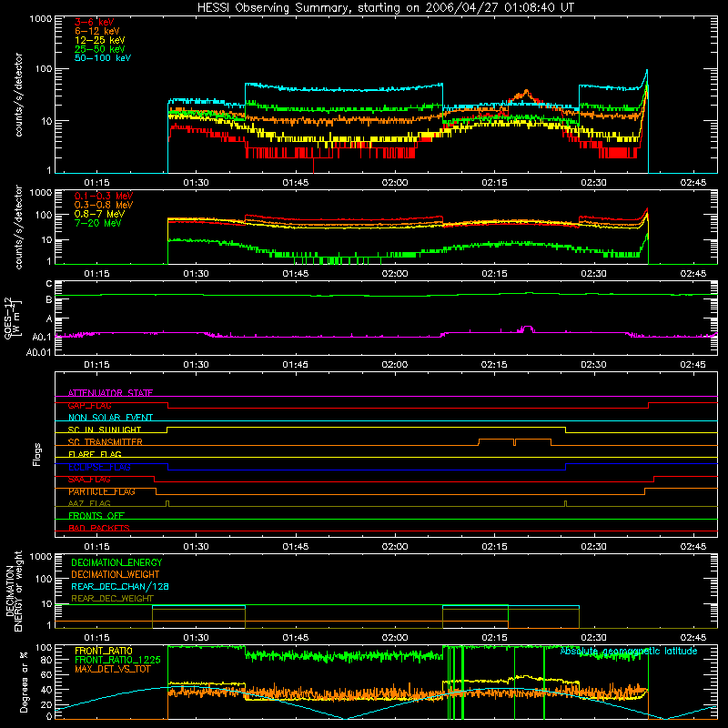The image size is (728, 728).
Task: Click the DECIMATION_WEIGHT legend entry
Action: point(116,574)
